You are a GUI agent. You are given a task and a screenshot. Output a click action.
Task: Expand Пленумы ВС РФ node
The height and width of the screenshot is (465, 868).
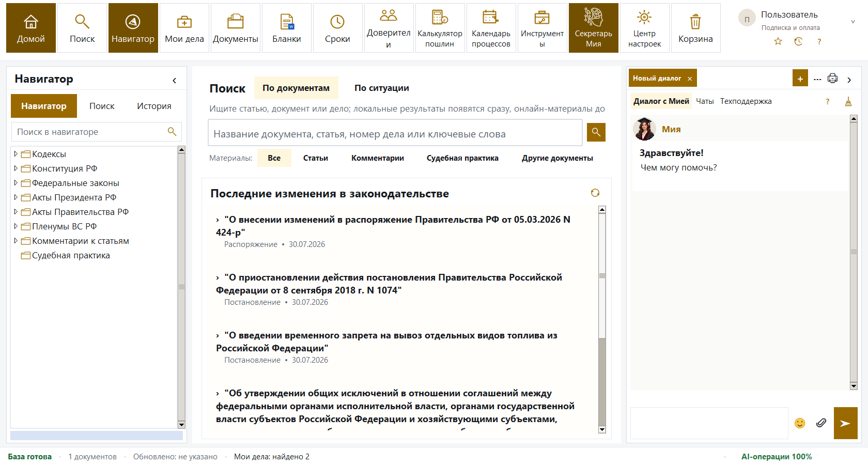click(x=16, y=226)
